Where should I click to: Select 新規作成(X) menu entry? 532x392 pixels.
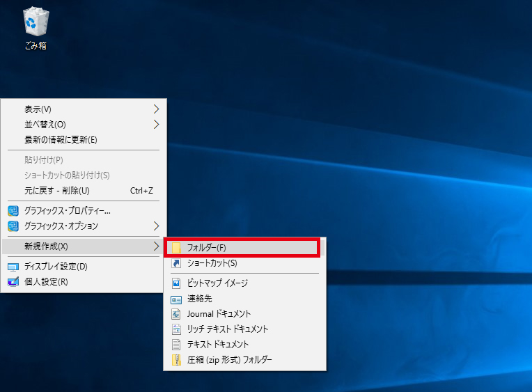[84, 246]
